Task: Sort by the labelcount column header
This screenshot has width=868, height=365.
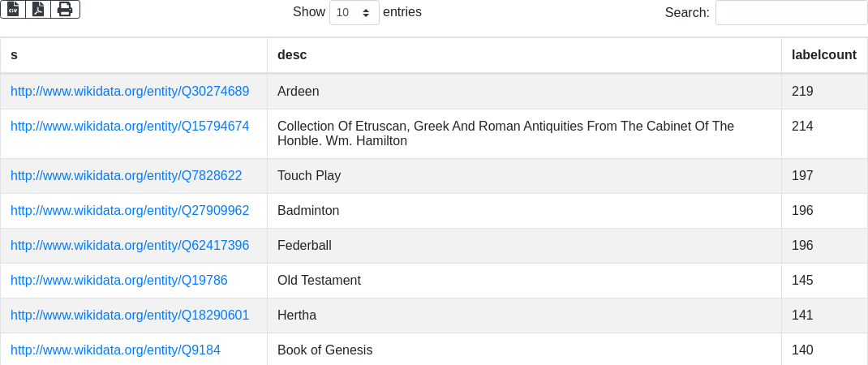Action: [x=823, y=55]
